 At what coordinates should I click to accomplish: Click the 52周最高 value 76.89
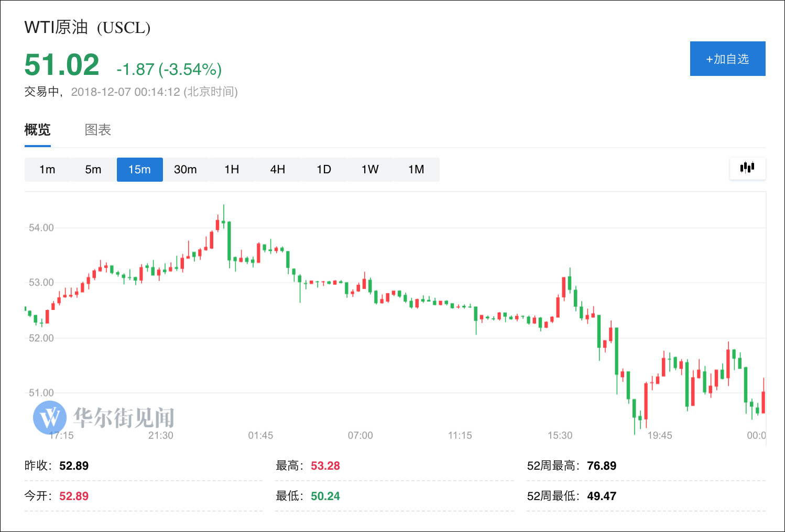(x=602, y=465)
